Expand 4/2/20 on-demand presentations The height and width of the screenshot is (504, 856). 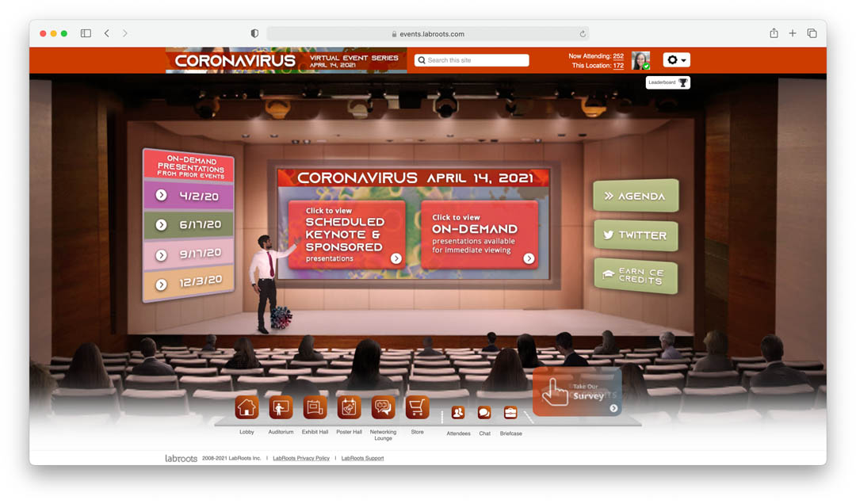(189, 195)
